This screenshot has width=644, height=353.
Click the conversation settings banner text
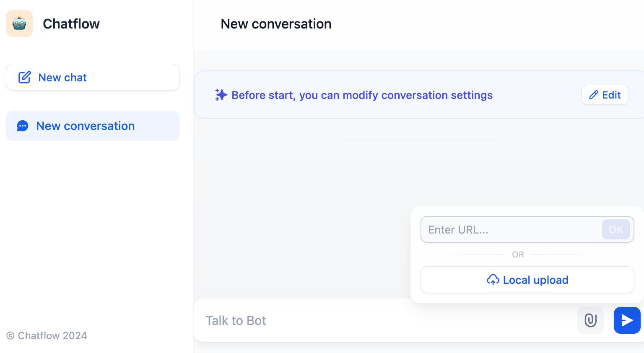[362, 95]
